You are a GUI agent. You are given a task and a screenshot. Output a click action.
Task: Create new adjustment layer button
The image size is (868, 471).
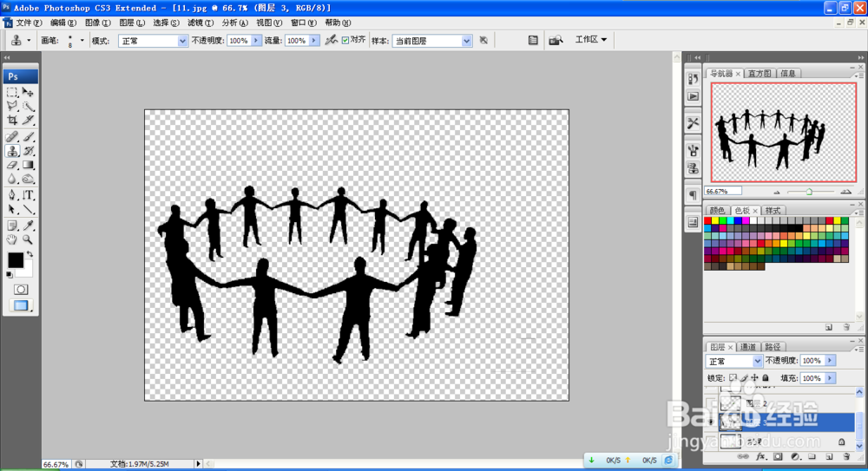795,457
